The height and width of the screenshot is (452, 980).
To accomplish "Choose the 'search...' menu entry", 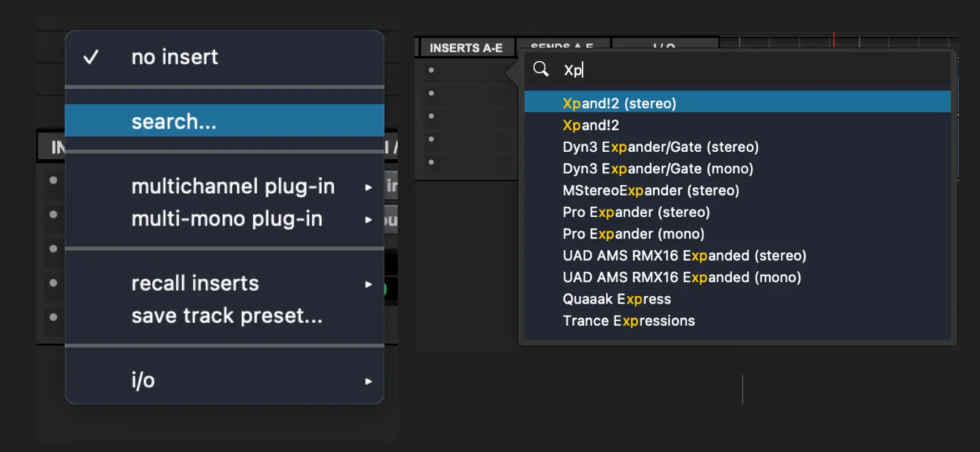I will 174,121.
